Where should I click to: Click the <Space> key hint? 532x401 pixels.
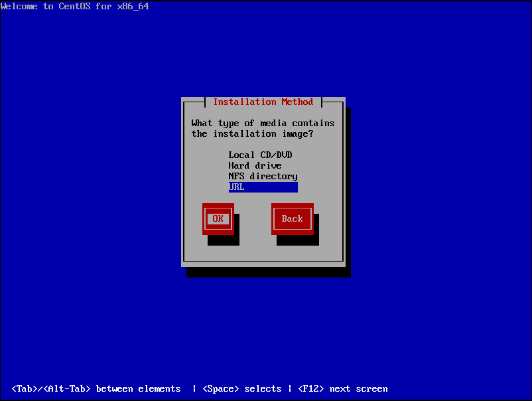tap(220, 388)
